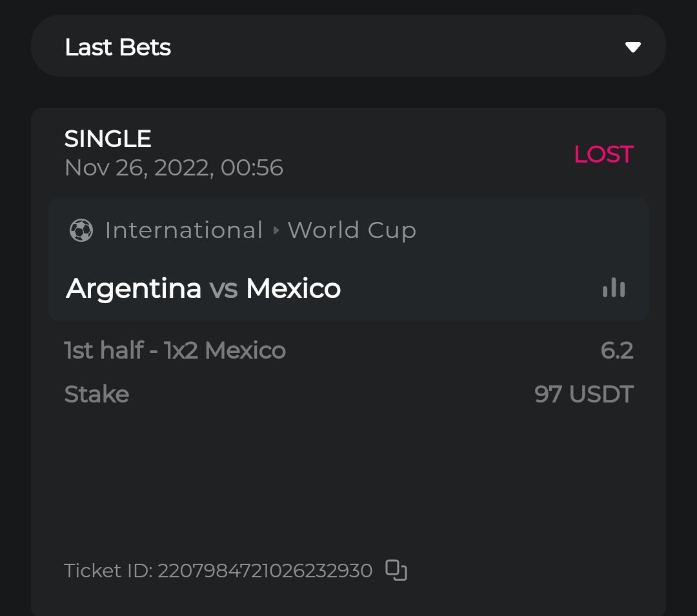This screenshot has height=616, width=697.
Task: Expand the Last Bets dropdown arrow
Action: [x=632, y=47]
